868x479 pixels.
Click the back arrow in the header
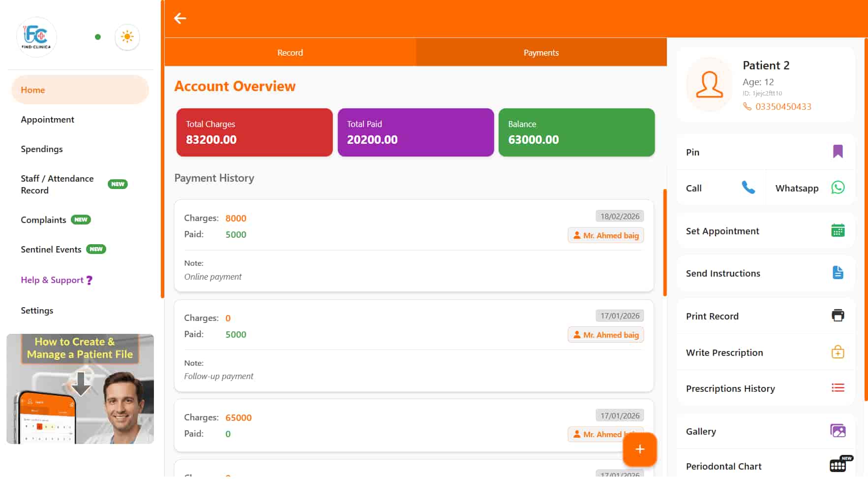(180, 18)
